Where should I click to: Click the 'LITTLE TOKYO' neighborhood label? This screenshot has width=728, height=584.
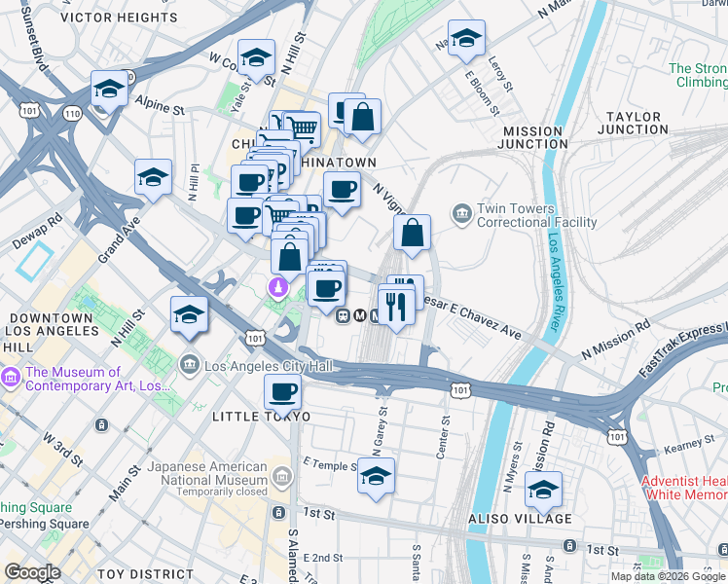pos(262,417)
